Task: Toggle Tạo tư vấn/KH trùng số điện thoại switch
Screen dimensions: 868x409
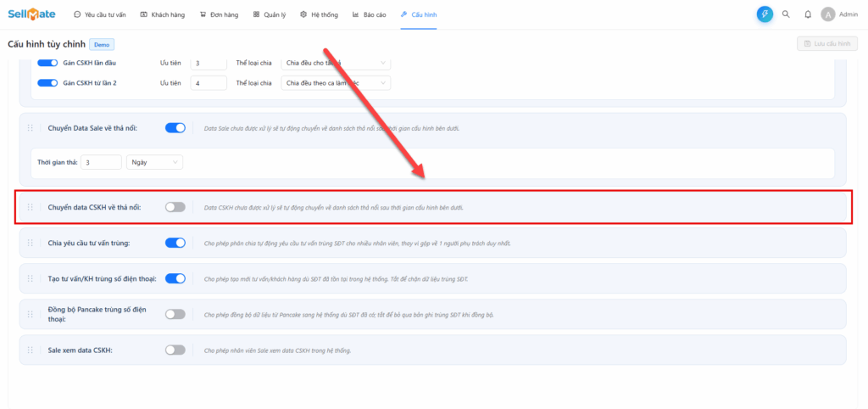Action: [175, 278]
